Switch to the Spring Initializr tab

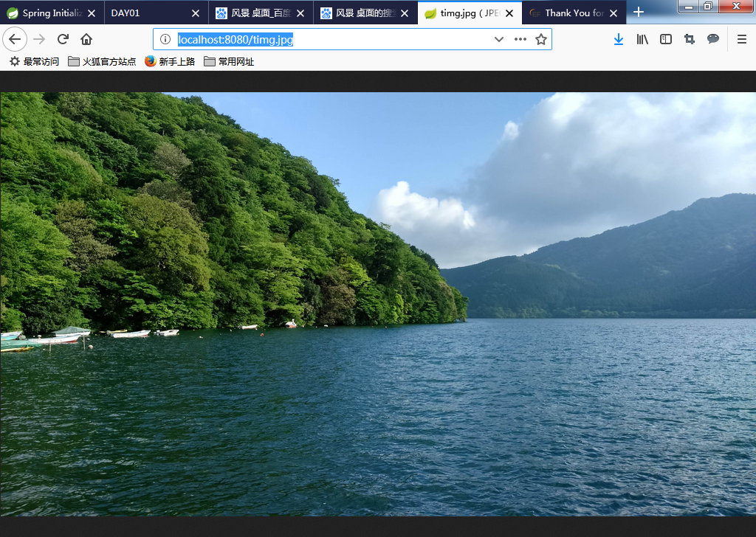49,13
